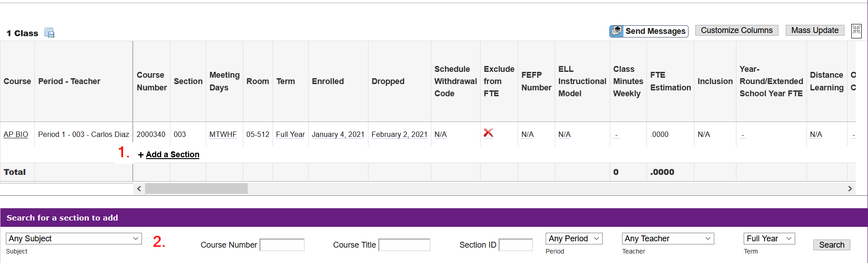Click the course number 2000340 cell
Viewport: 868px width, 263px height.
click(x=151, y=134)
